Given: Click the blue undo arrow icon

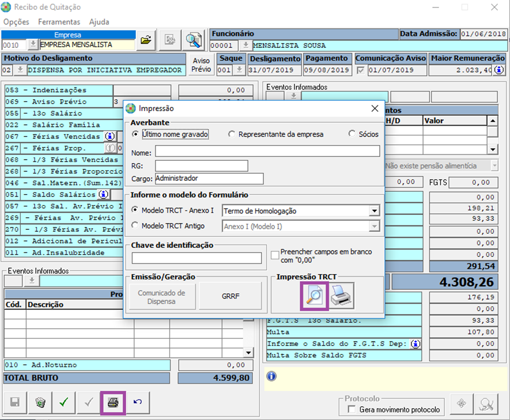Looking at the screenshot, I should click(138, 403).
